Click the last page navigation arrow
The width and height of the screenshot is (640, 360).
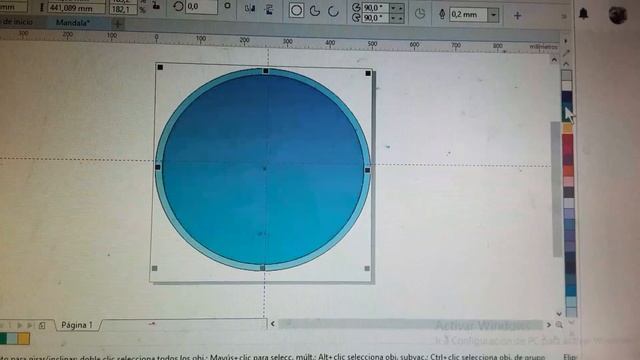30,325
